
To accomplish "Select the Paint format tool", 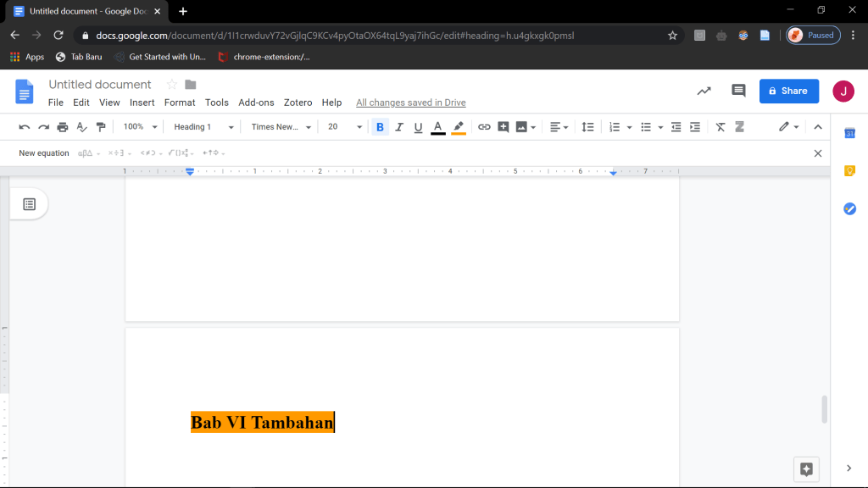I will pyautogui.click(x=101, y=127).
